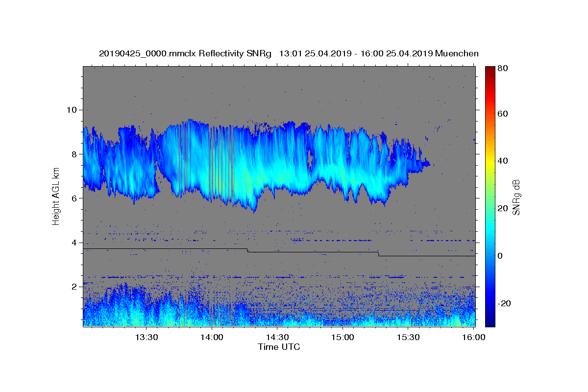Select the 15:00 time tick label

point(343,337)
